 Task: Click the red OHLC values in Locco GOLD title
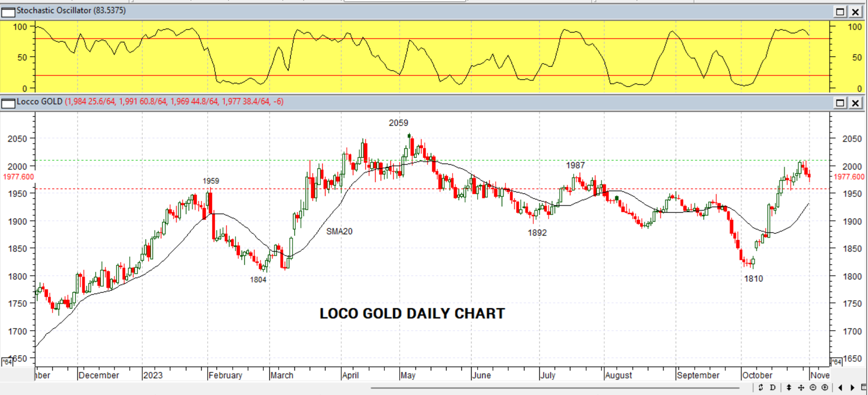(x=174, y=102)
